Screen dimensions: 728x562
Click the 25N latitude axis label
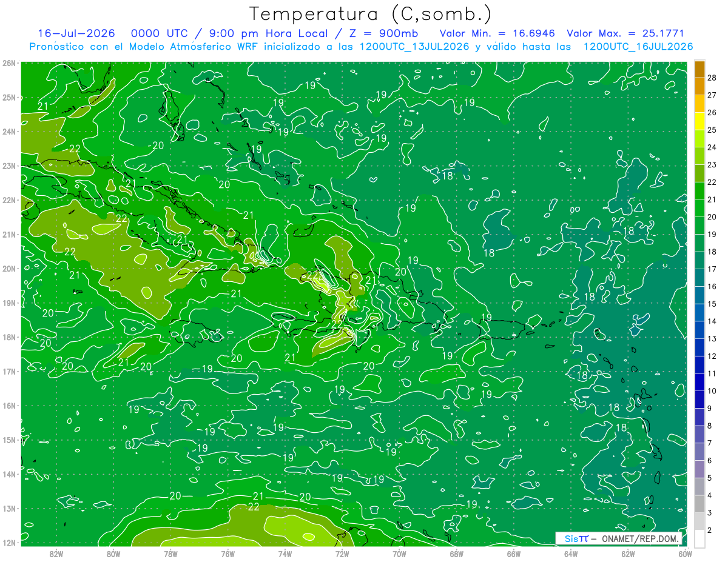9,97
